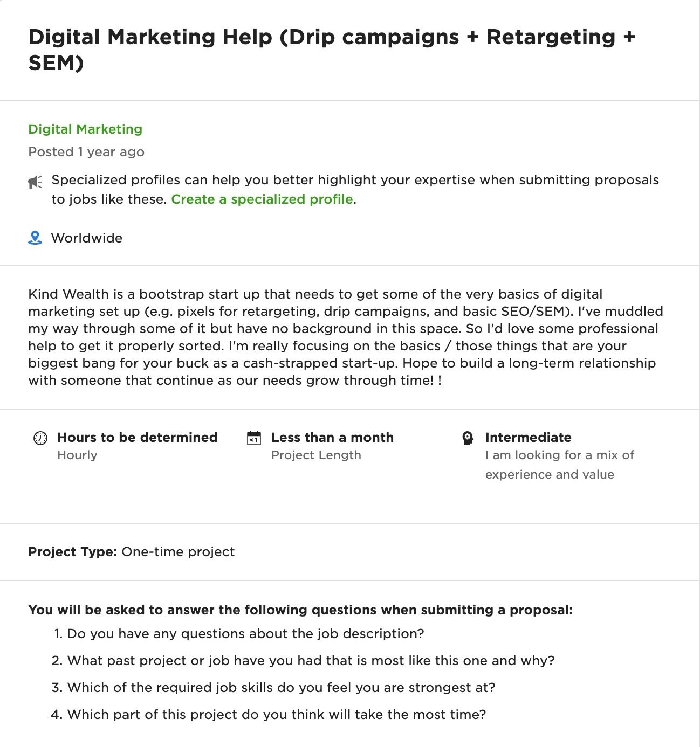The image size is (700, 747).
Task: Select the Worldwide location label
Action: (87, 238)
